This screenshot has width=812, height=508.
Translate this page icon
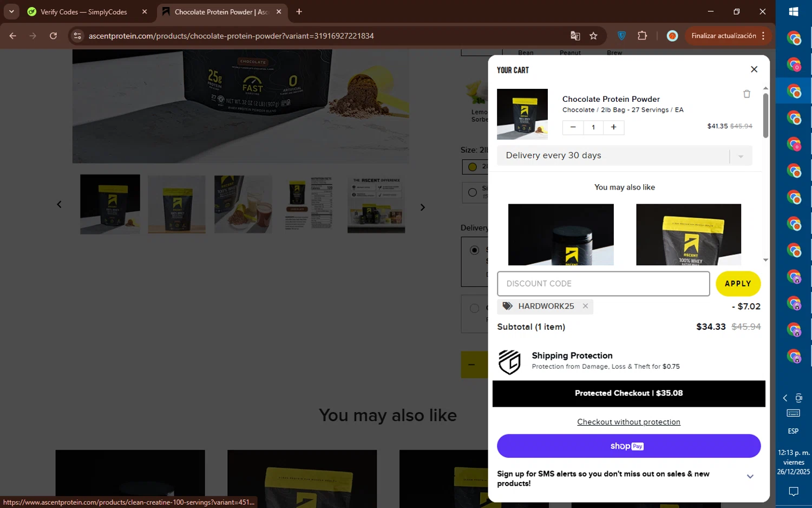575,36
